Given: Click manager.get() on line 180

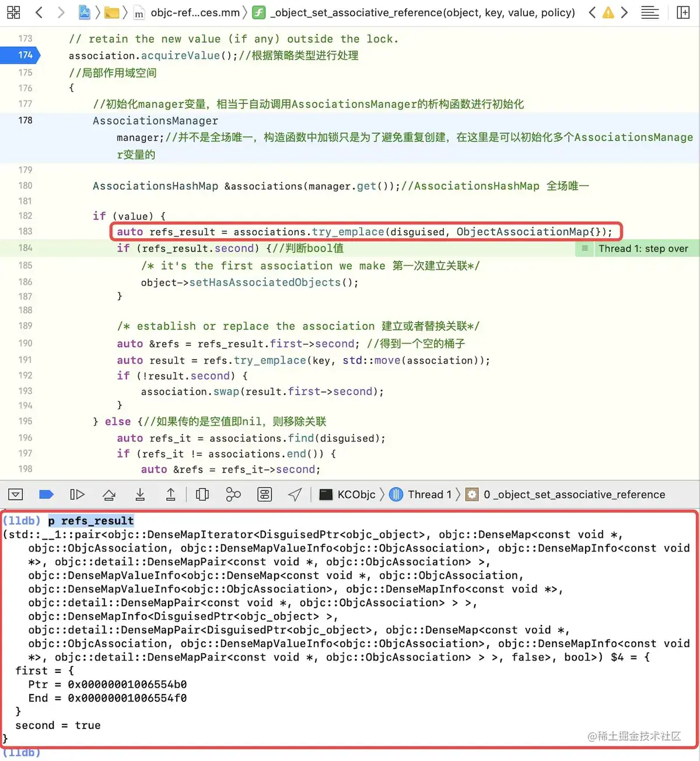Looking at the screenshot, I should click(351, 186).
